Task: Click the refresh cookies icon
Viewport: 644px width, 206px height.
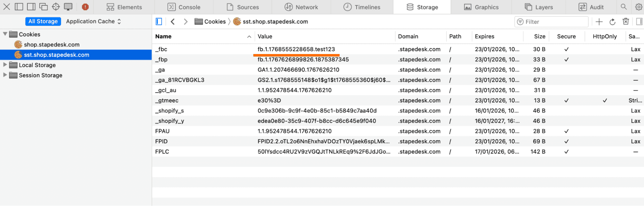Action: click(612, 22)
